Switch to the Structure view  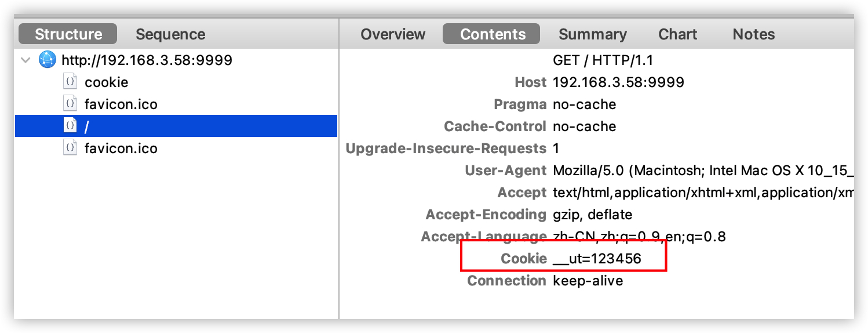point(68,34)
